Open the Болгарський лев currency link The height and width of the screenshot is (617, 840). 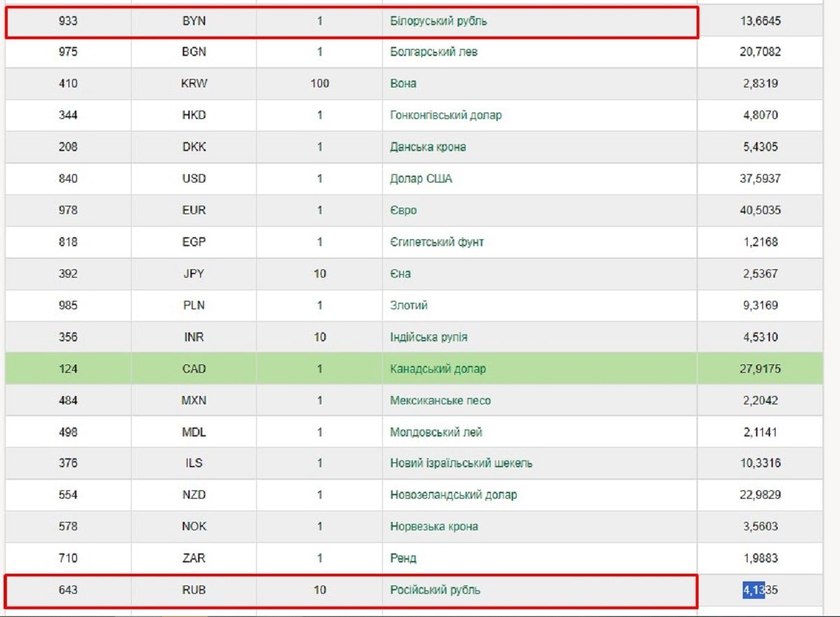433,52
